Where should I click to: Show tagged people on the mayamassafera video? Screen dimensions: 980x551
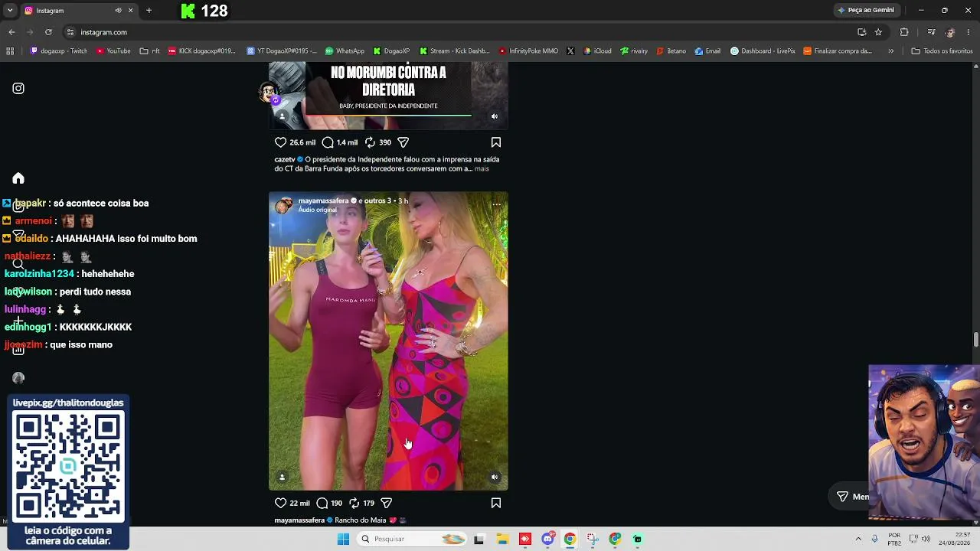pos(282,478)
